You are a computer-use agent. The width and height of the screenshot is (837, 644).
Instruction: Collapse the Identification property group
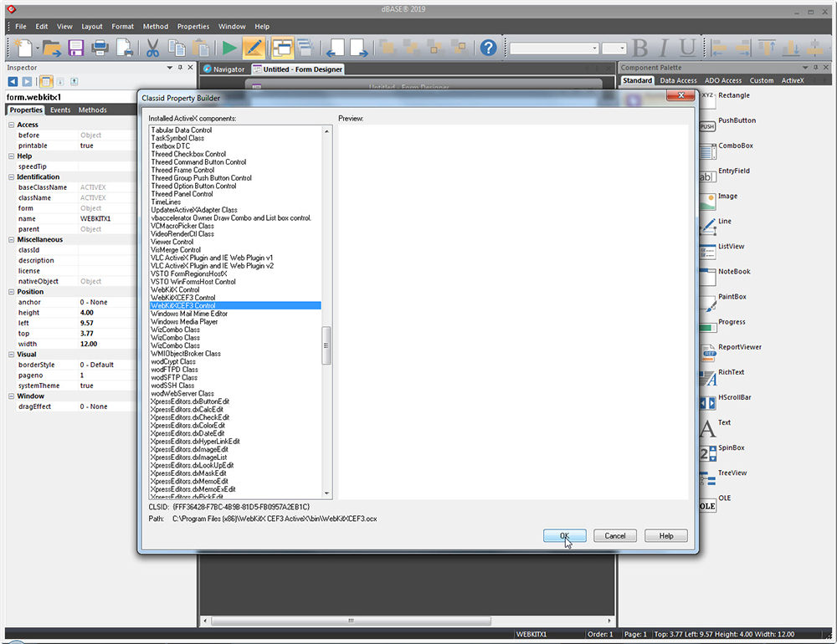[11, 177]
